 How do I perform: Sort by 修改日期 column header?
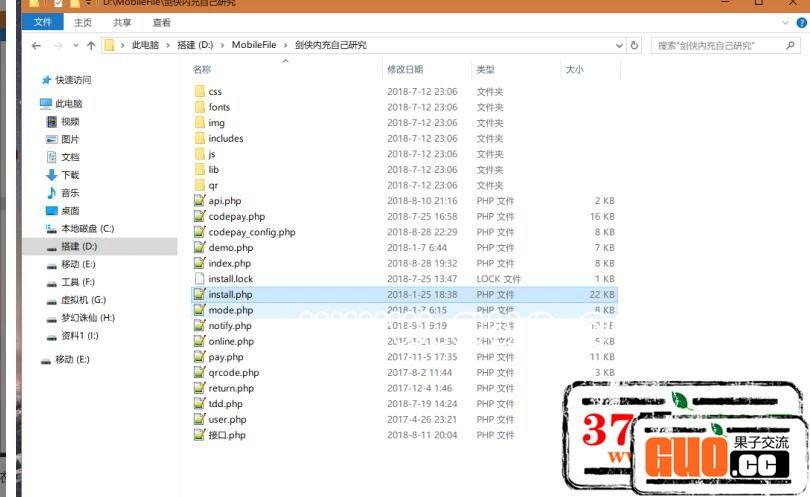[405, 70]
